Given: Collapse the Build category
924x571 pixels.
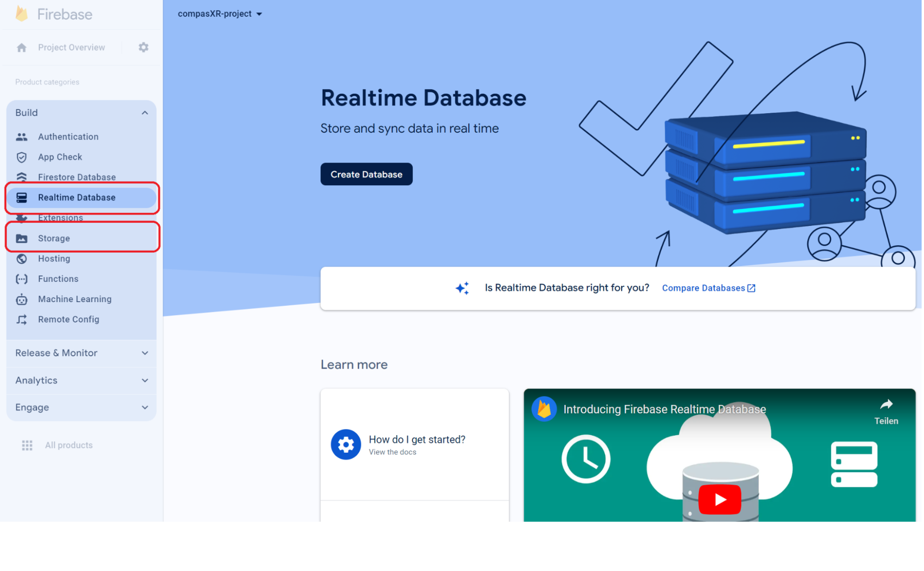Looking at the screenshot, I should click(145, 112).
